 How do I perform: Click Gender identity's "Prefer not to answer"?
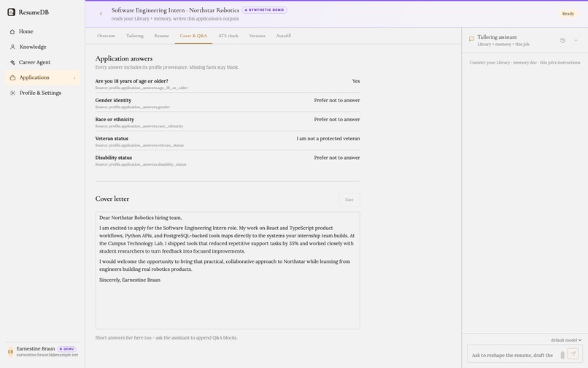coord(337,100)
